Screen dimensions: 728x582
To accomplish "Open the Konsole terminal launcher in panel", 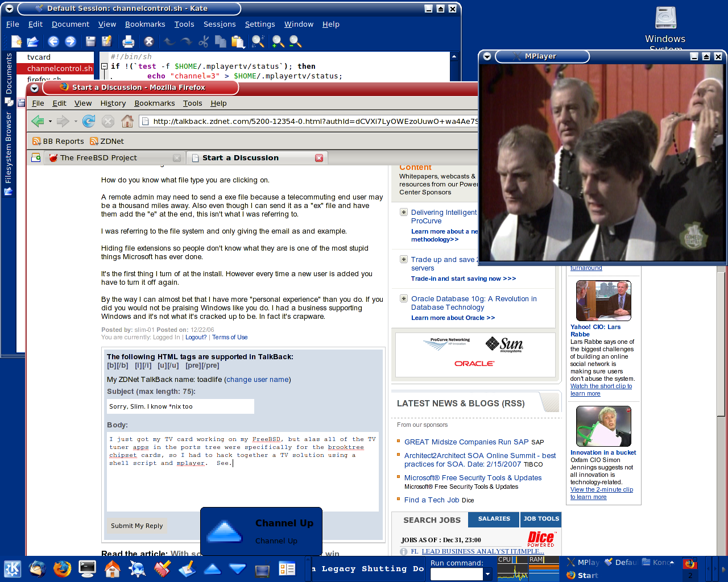I will (x=87, y=569).
